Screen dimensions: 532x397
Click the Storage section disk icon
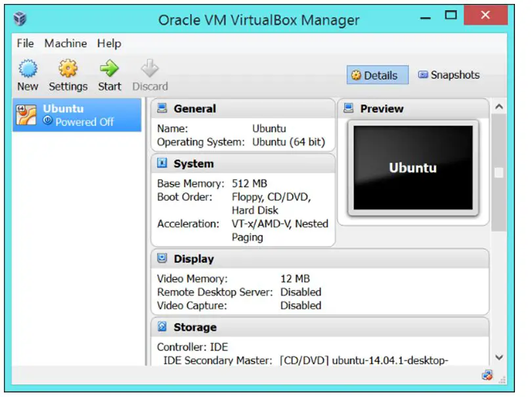pyautogui.click(x=162, y=327)
